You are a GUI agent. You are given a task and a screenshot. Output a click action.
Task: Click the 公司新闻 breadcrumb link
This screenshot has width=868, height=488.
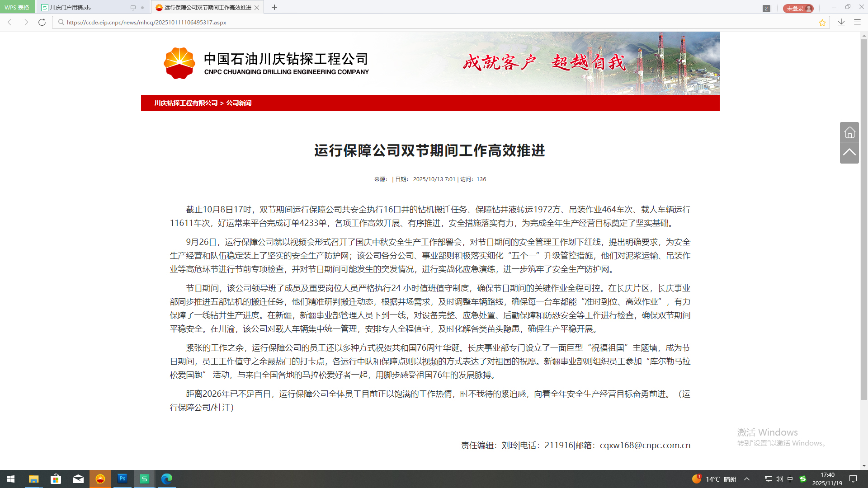(x=239, y=103)
